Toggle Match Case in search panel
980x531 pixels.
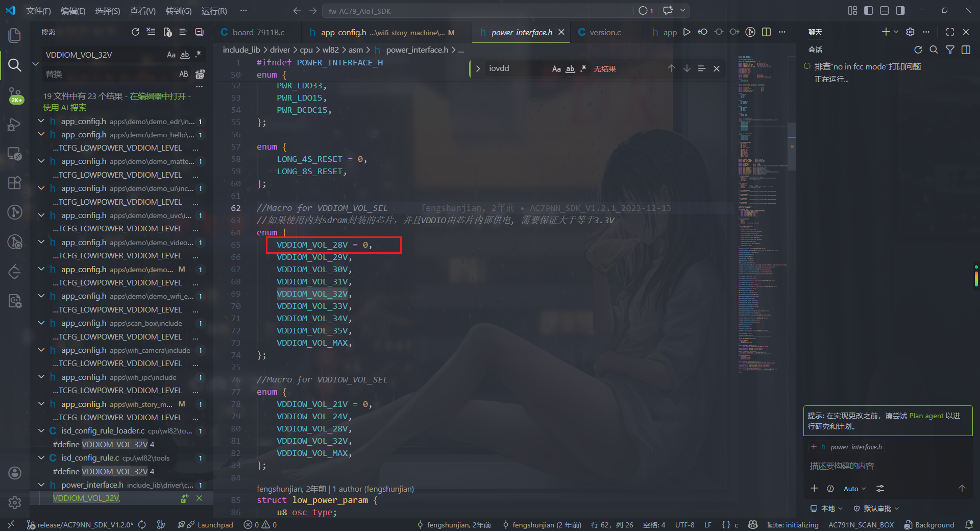(171, 55)
